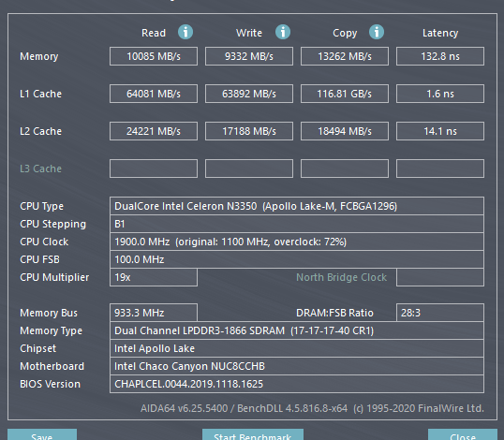Click the CPU Clock label

(44, 242)
